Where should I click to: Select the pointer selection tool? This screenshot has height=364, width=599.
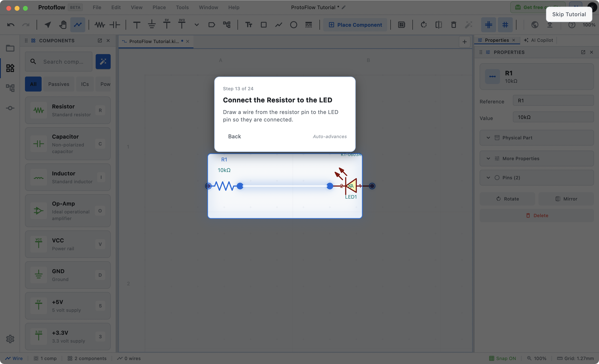pos(48,25)
